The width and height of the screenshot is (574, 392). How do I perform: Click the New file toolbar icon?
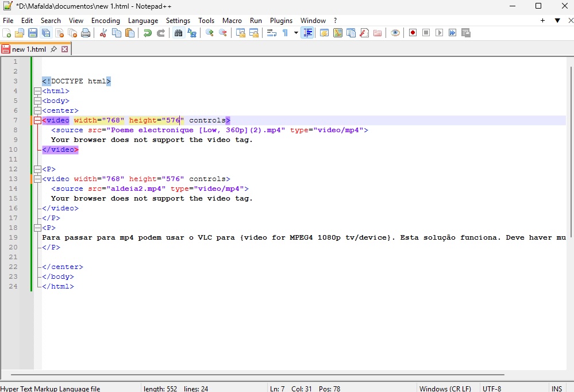7,33
